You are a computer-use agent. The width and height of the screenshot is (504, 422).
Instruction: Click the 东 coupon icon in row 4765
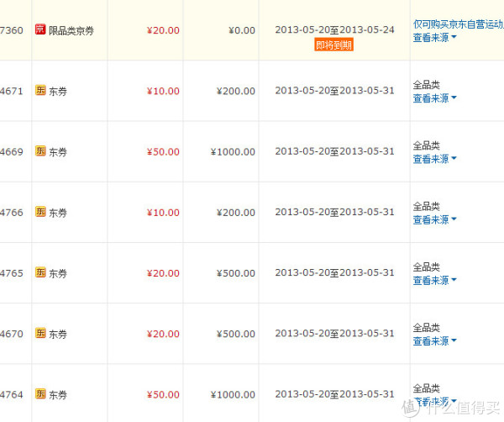(40, 272)
